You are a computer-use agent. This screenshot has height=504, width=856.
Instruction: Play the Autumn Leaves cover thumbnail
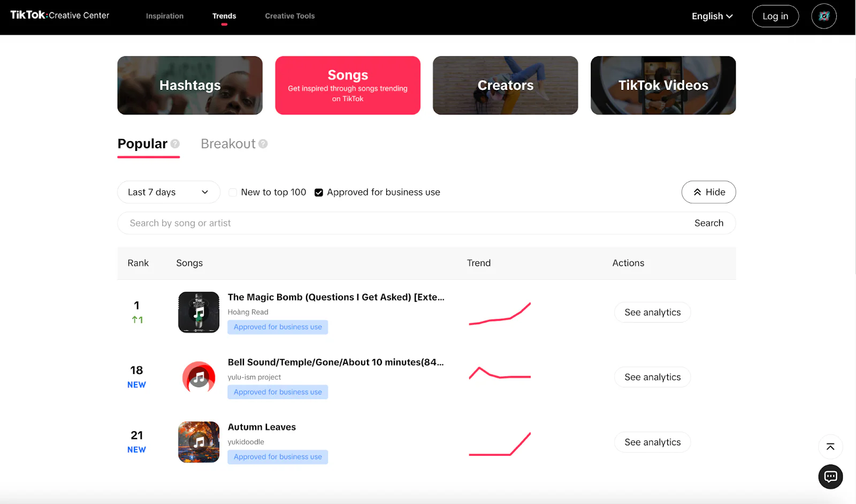tap(198, 442)
